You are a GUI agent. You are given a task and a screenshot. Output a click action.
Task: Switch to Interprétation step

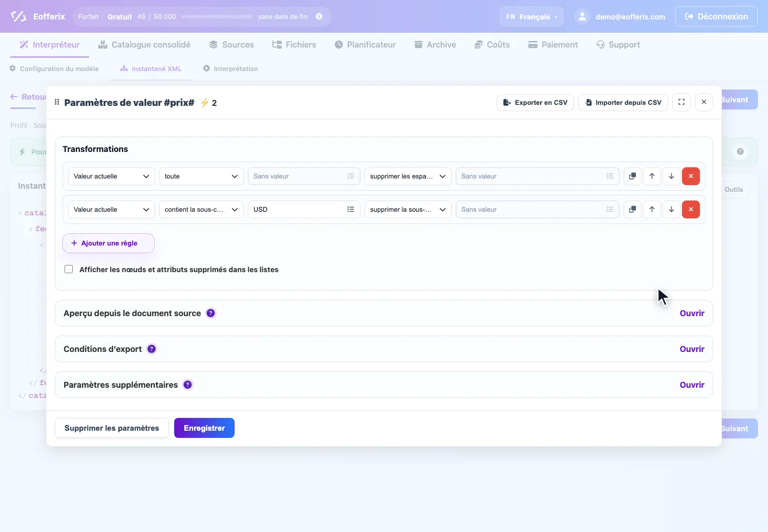click(x=230, y=69)
